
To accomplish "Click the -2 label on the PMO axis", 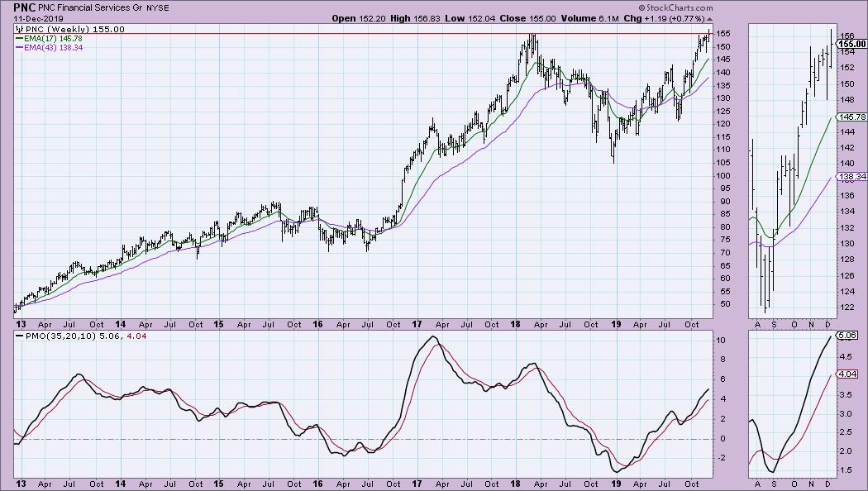I will tap(721, 458).
